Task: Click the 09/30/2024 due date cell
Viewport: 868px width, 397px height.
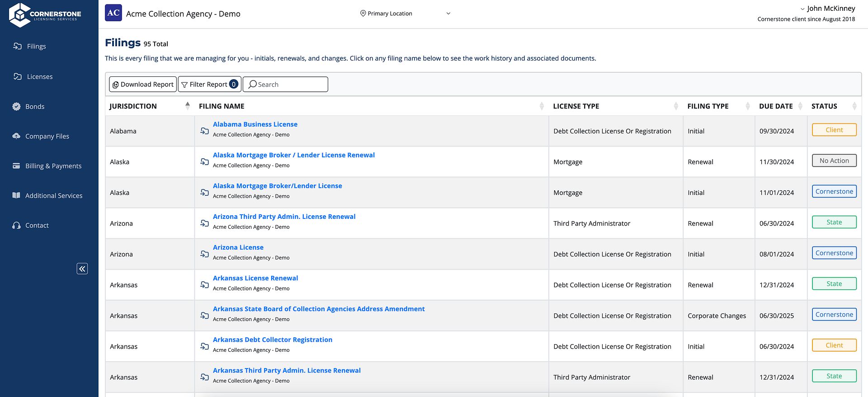Action: click(x=781, y=131)
